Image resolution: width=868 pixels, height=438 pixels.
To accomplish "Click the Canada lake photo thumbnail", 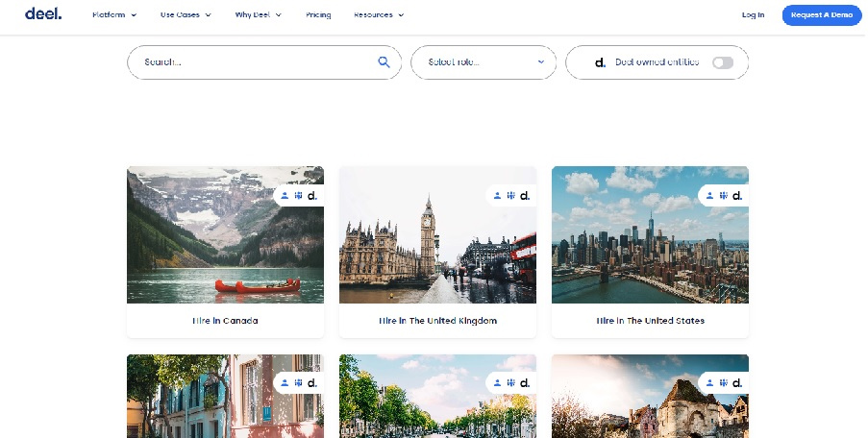I will coord(225,234).
